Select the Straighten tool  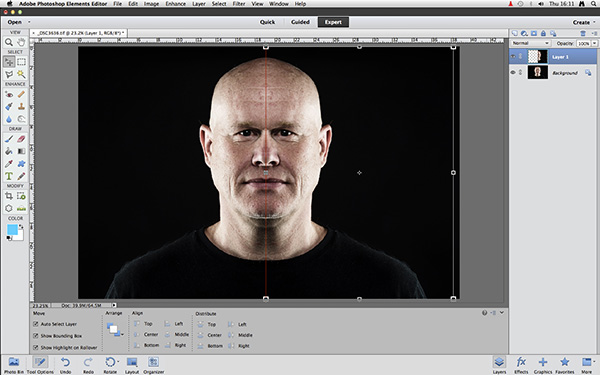click(21, 208)
